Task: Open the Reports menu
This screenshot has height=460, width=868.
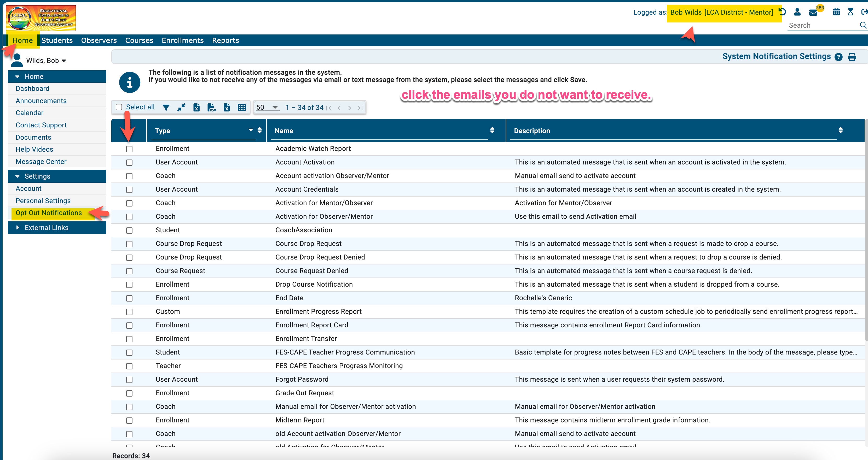Action: point(225,40)
